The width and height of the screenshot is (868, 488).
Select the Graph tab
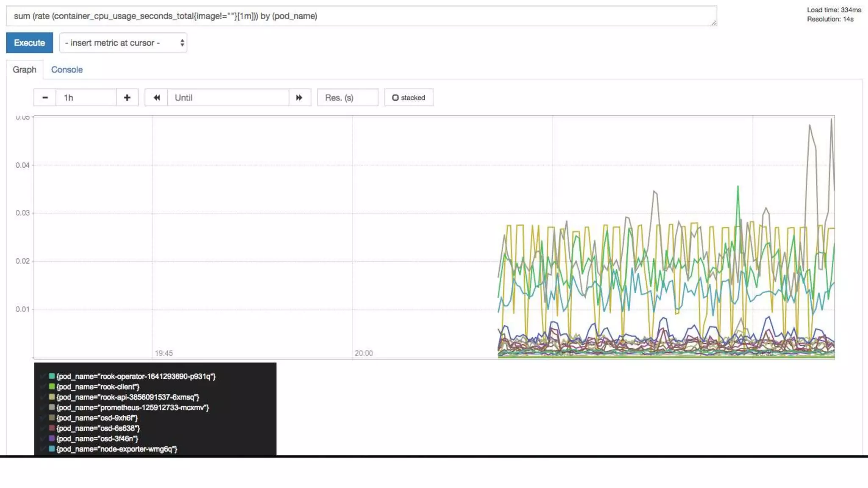pyautogui.click(x=25, y=69)
